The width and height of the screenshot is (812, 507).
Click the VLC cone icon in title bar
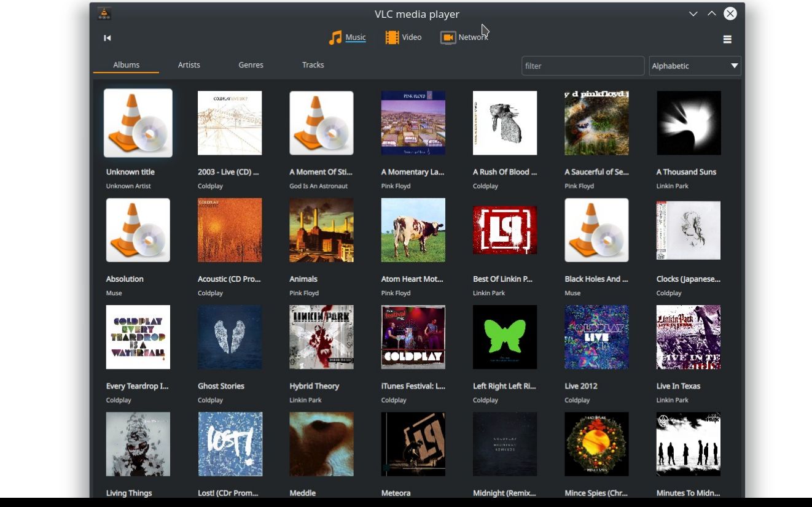pyautogui.click(x=104, y=14)
